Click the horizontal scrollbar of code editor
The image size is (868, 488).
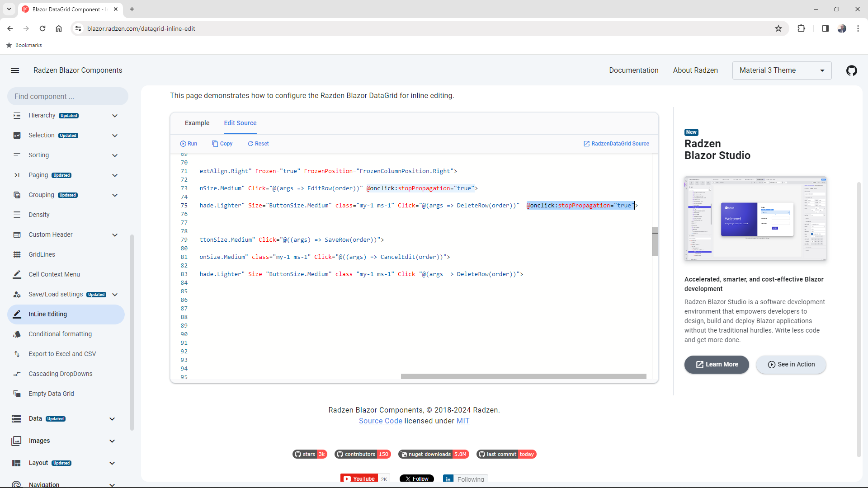tap(524, 376)
